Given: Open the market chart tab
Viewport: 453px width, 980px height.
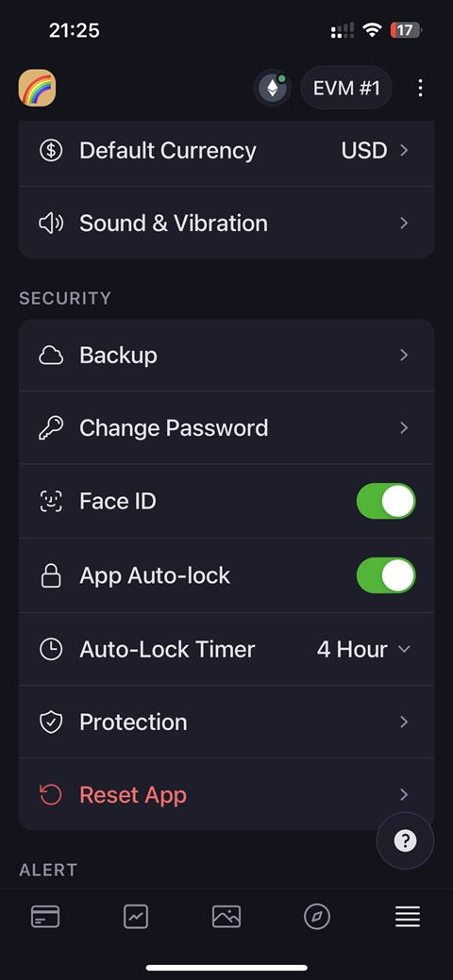Looking at the screenshot, I should click(136, 917).
